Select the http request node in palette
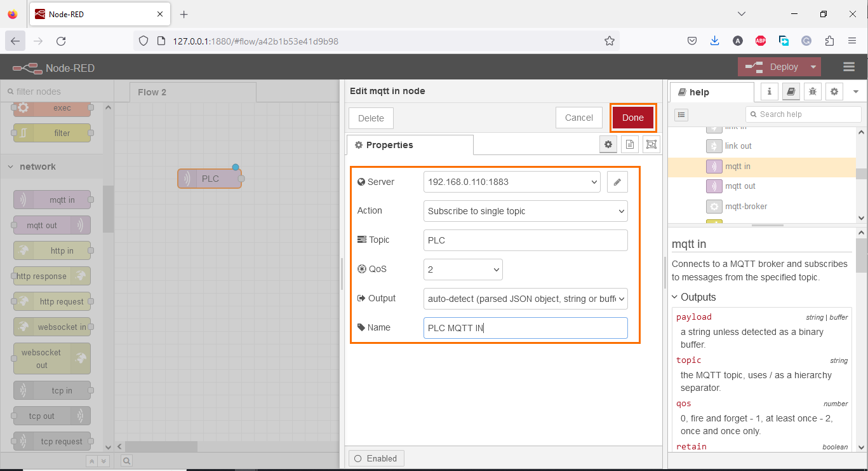The height and width of the screenshot is (471, 868). [51, 301]
